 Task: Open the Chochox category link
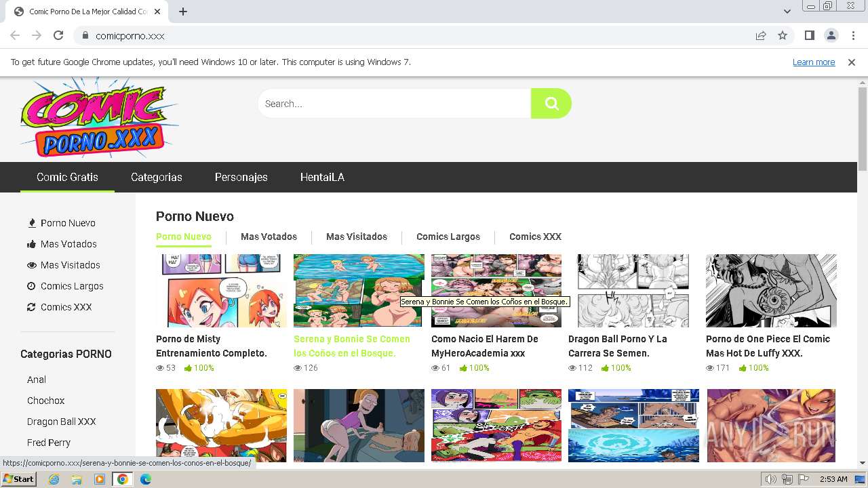[46, 401]
